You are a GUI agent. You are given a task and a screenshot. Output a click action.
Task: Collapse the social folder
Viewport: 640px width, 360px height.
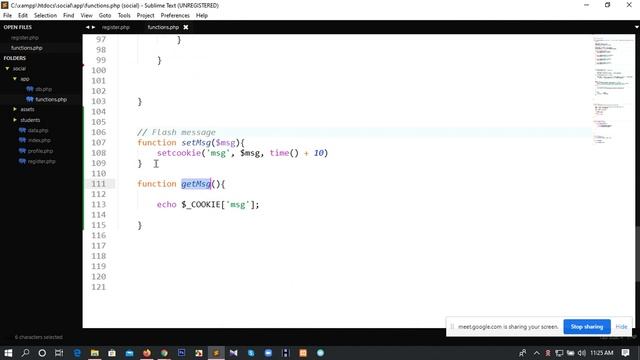point(7,69)
